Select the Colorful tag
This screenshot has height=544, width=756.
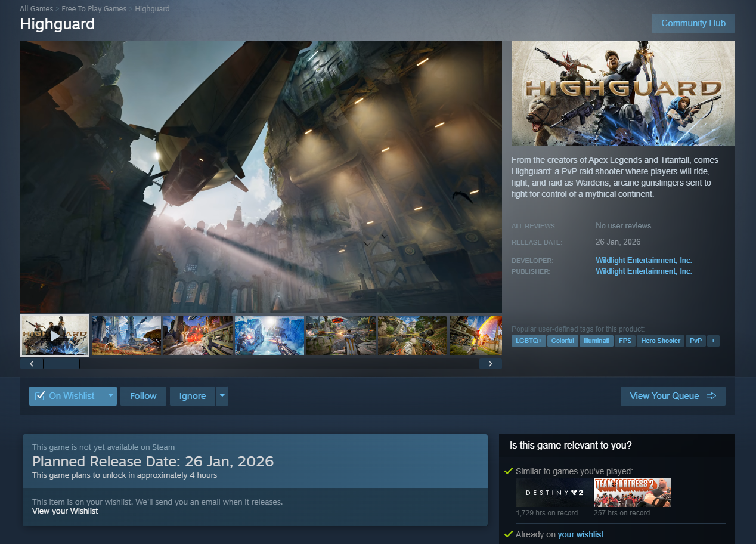pos(563,341)
